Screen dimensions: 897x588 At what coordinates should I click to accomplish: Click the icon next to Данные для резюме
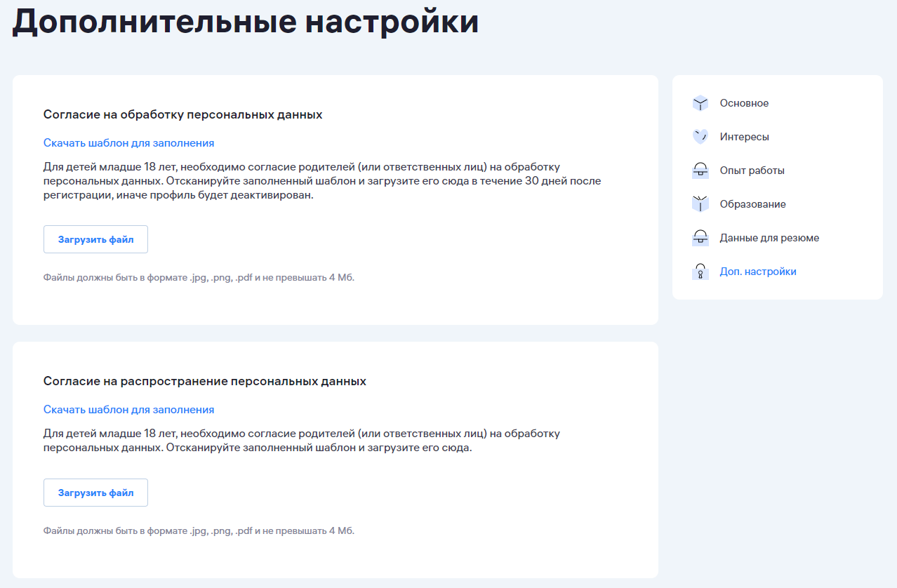pyautogui.click(x=700, y=239)
